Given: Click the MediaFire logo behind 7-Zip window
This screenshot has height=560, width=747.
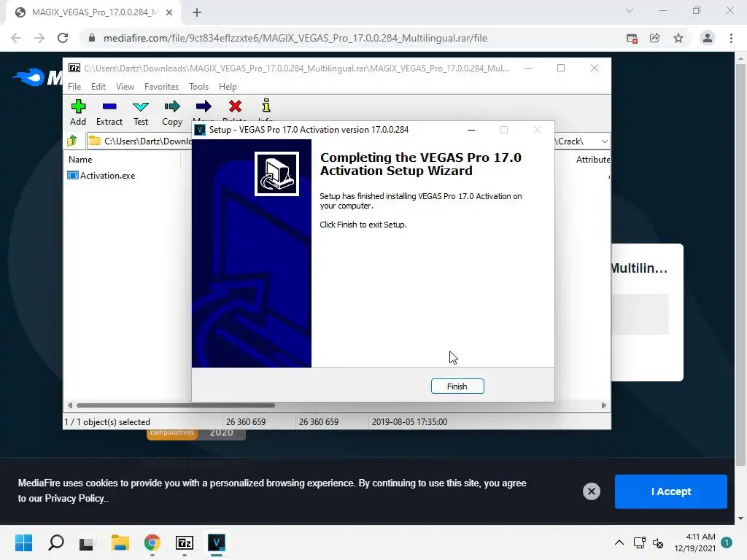Looking at the screenshot, I should point(36,77).
